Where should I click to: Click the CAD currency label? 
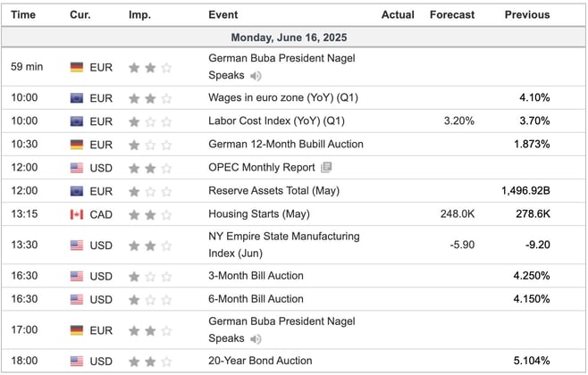[x=101, y=214]
